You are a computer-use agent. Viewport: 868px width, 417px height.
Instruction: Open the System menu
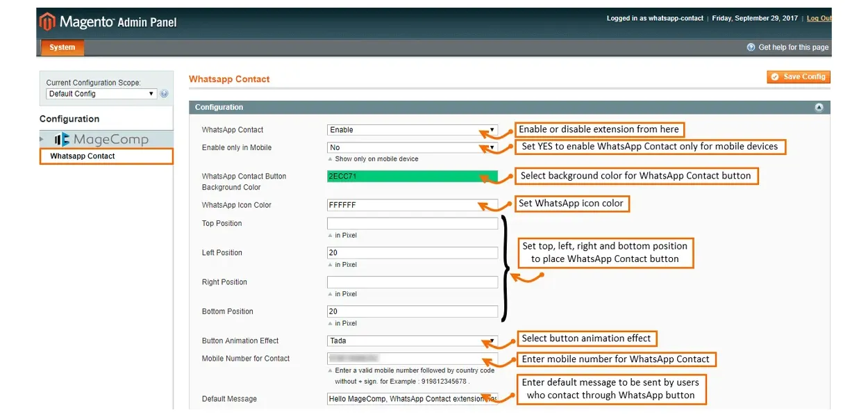click(x=62, y=47)
